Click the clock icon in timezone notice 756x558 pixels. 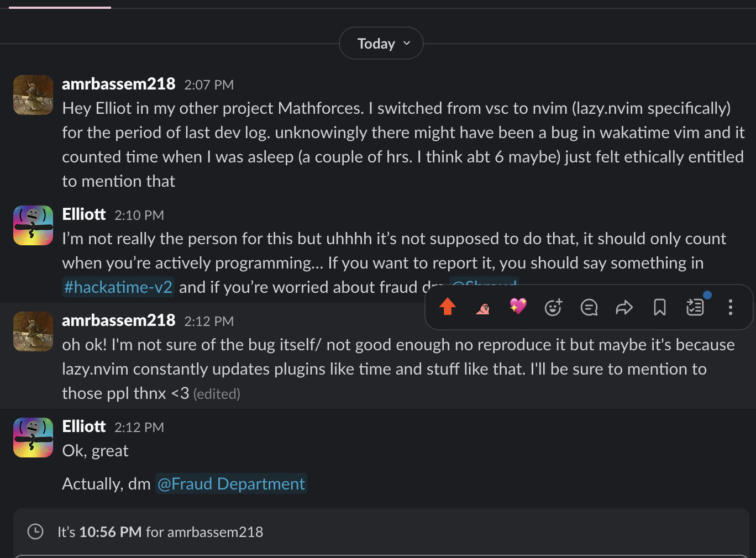[35, 532]
